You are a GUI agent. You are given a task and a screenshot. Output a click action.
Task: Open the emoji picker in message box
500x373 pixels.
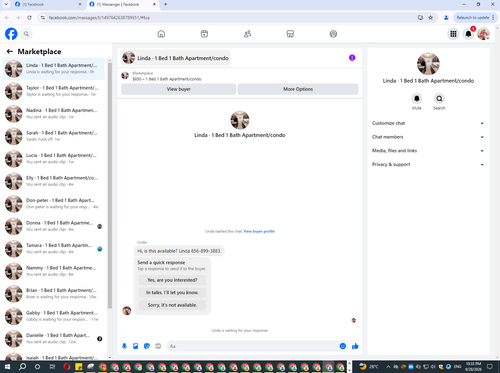pyautogui.click(x=343, y=346)
